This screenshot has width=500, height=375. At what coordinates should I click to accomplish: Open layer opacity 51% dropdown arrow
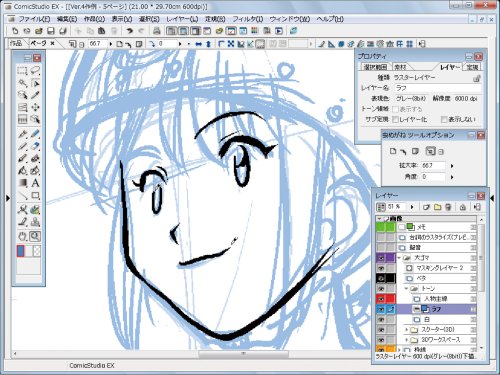click(412, 207)
